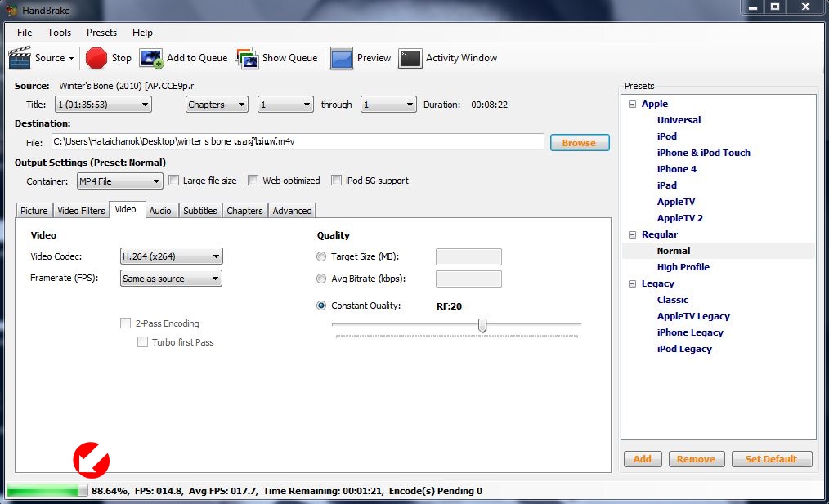Select the Video tab

pyautogui.click(x=125, y=209)
